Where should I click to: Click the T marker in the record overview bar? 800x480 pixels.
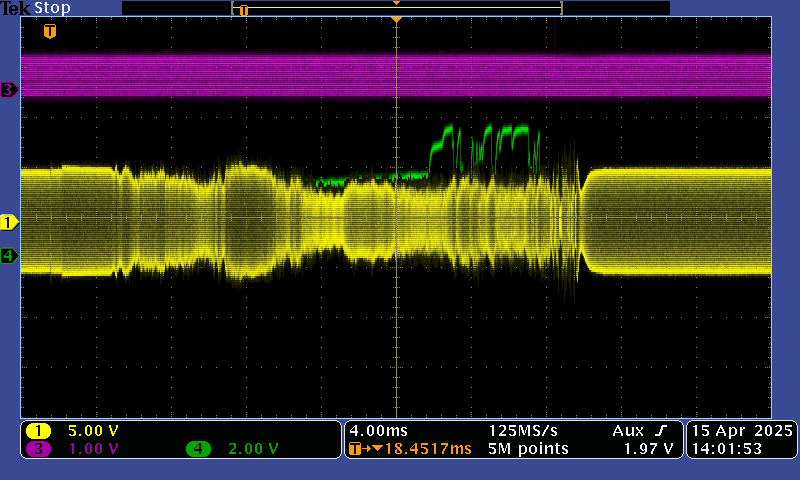(x=243, y=10)
